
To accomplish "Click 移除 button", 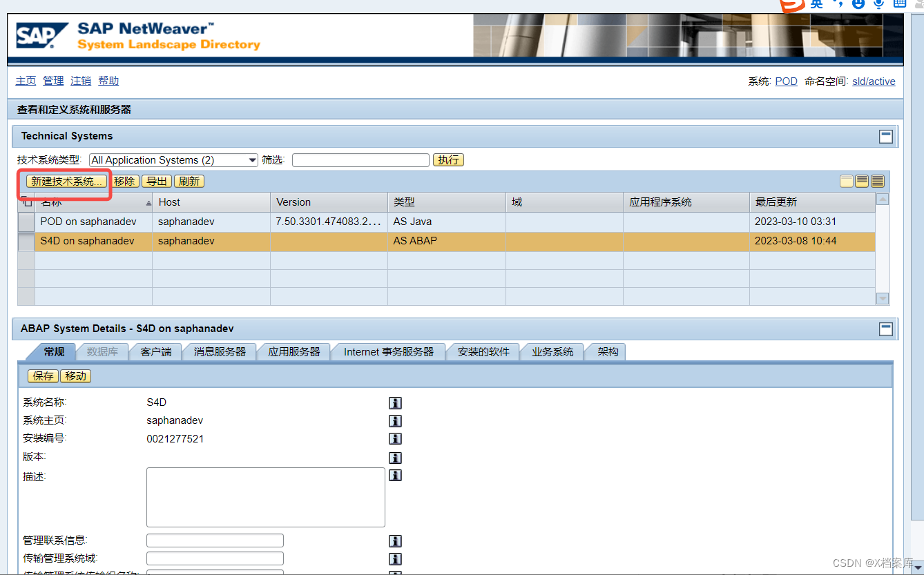I will click(x=124, y=182).
